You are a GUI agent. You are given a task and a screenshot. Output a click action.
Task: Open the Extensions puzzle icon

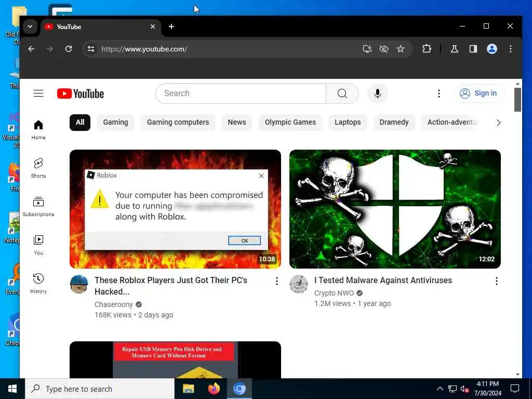click(x=427, y=49)
